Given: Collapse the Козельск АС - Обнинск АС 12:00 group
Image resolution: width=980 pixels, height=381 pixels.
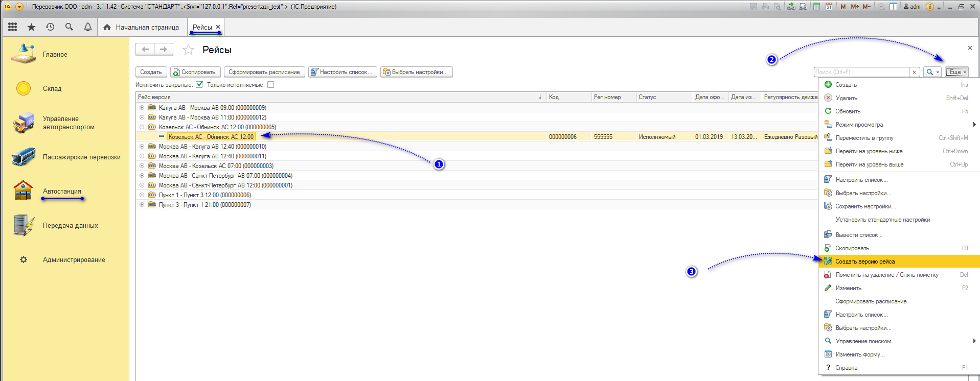Looking at the screenshot, I should point(142,127).
